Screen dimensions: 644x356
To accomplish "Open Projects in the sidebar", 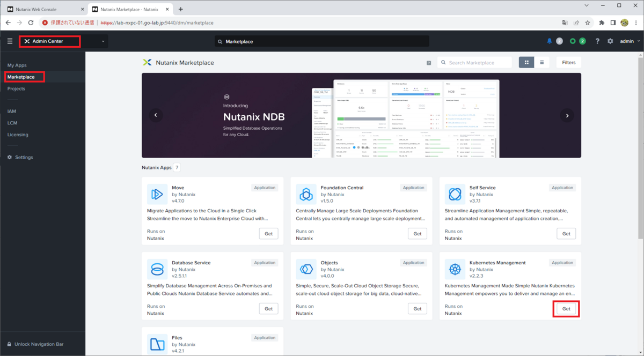I will 16,89.
